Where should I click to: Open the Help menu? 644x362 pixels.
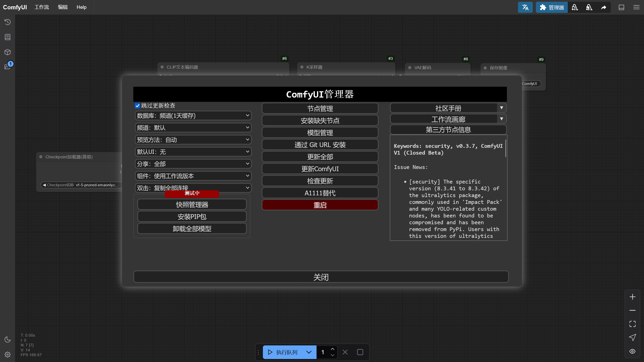click(x=82, y=7)
